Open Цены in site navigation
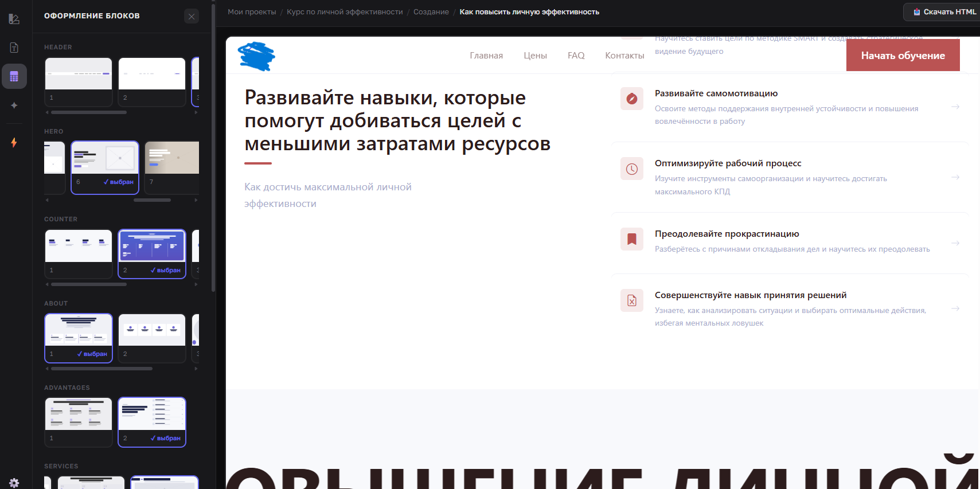Image resolution: width=980 pixels, height=489 pixels. (x=535, y=56)
